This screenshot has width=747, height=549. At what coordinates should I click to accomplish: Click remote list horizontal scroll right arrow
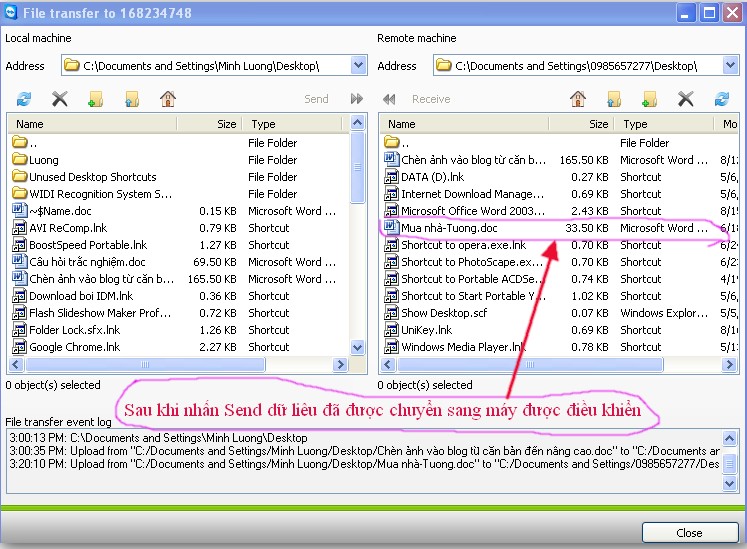[729, 365]
